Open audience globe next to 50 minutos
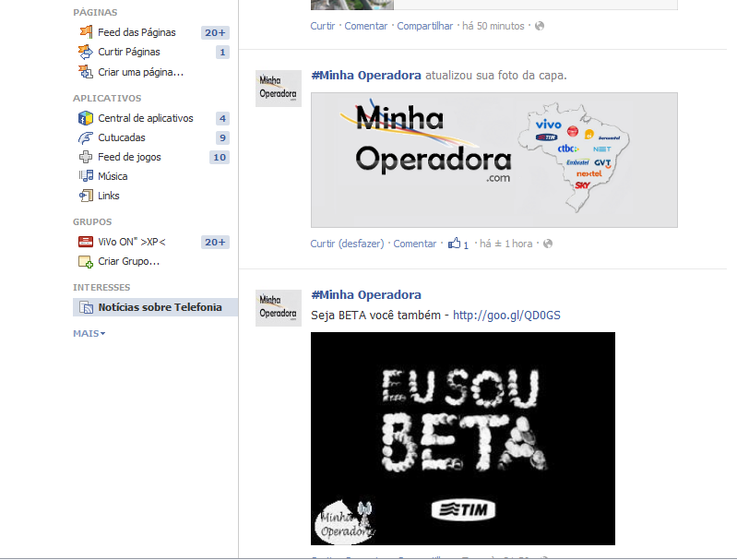This screenshot has height=560, width=737. point(540,26)
